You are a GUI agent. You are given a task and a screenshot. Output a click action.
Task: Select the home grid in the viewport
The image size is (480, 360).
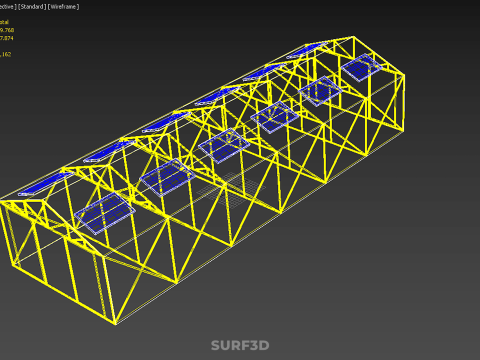tap(231, 189)
